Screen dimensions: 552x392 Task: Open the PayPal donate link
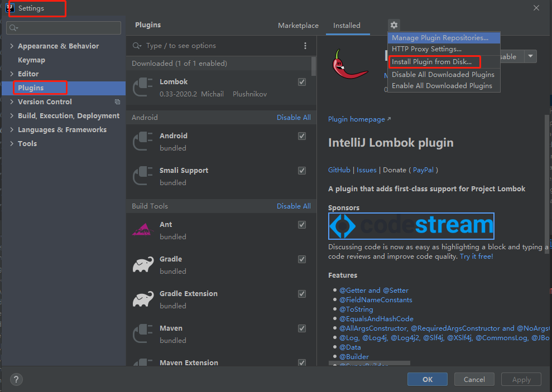(x=423, y=170)
